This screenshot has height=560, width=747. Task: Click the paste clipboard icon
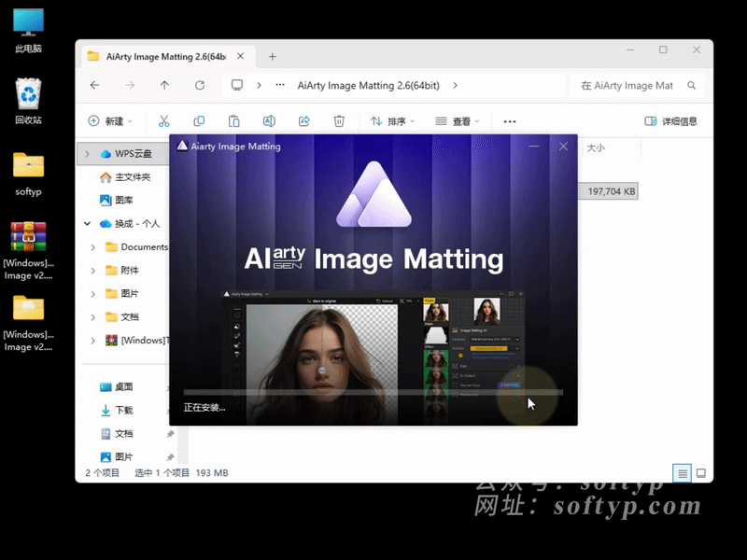pyautogui.click(x=234, y=121)
